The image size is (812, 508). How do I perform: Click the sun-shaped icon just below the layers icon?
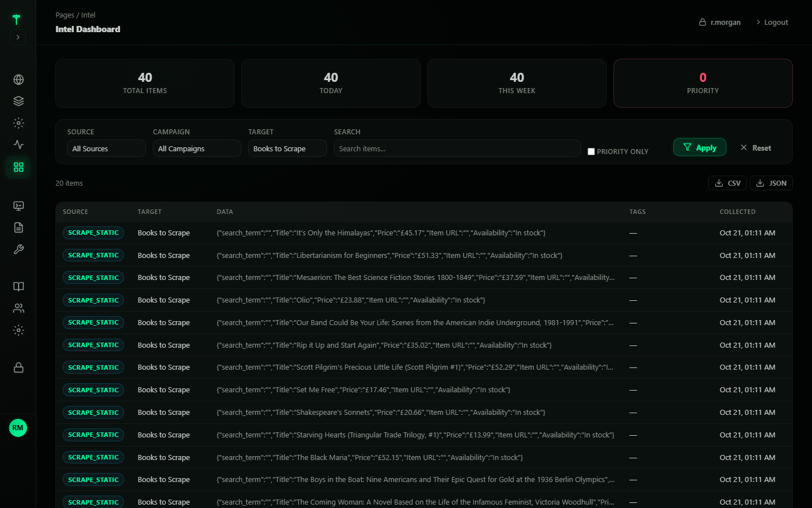click(x=19, y=123)
